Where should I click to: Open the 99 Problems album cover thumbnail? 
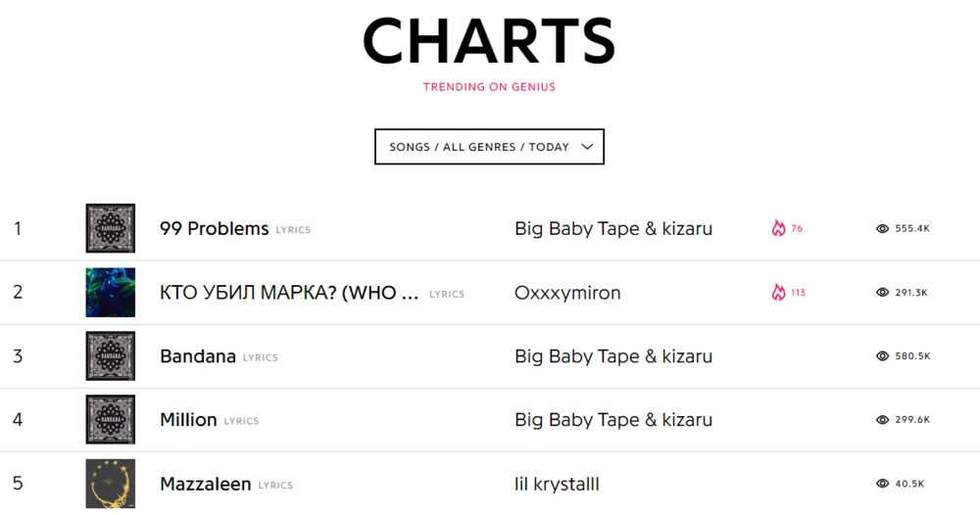[111, 228]
